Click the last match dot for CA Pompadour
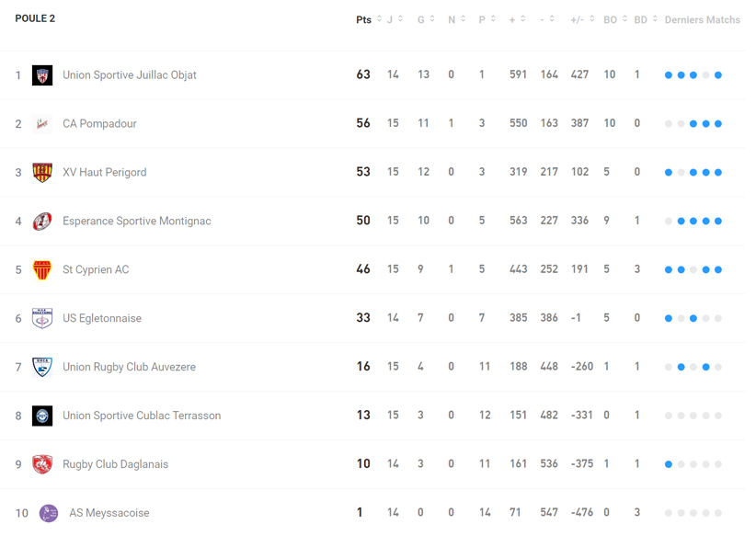756x547 pixels. (x=718, y=124)
